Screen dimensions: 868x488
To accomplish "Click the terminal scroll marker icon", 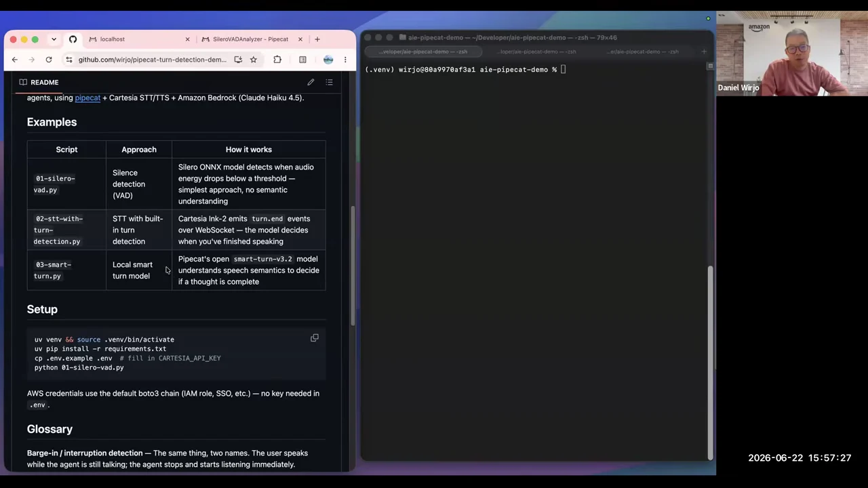I will point(710,66).
